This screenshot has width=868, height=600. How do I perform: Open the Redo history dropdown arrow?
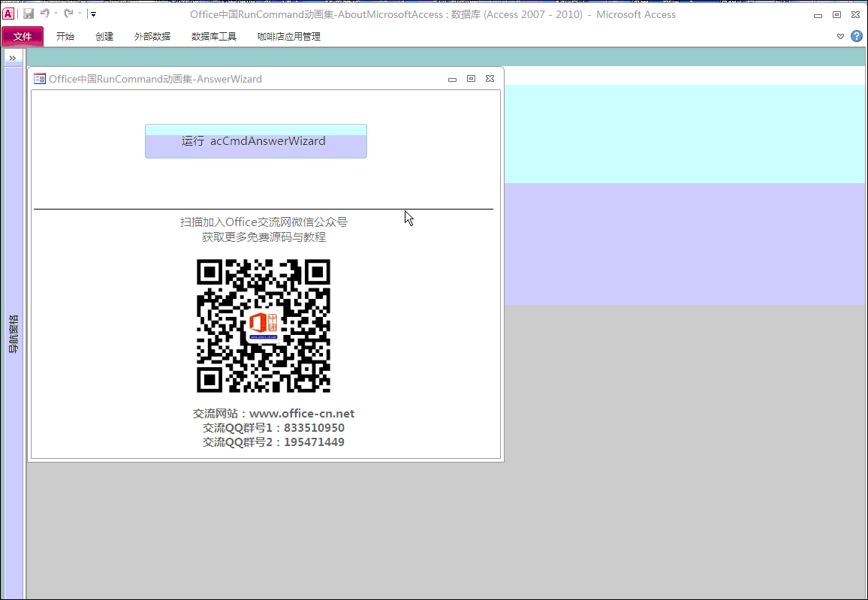(80, 14)
